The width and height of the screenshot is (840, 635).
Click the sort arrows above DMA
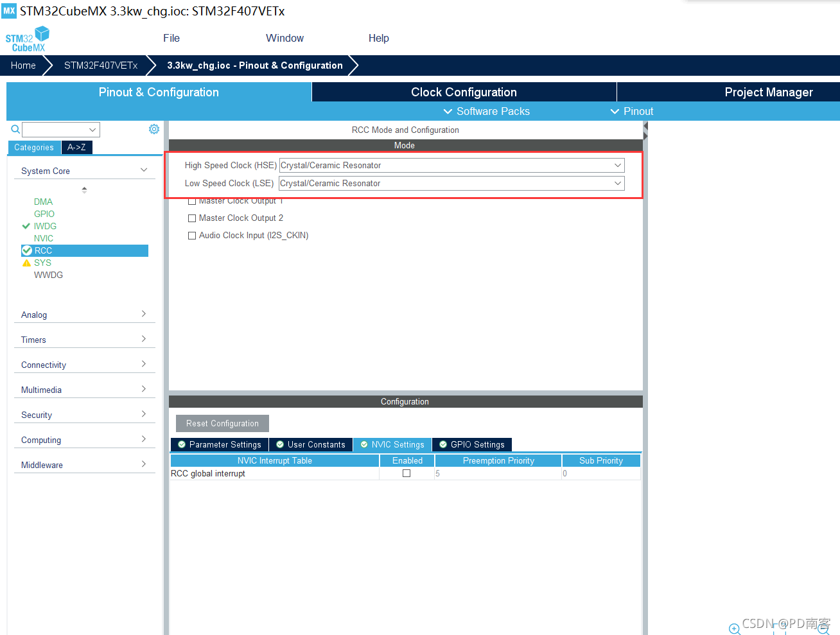pyautogui.click(x=84, y=189)
